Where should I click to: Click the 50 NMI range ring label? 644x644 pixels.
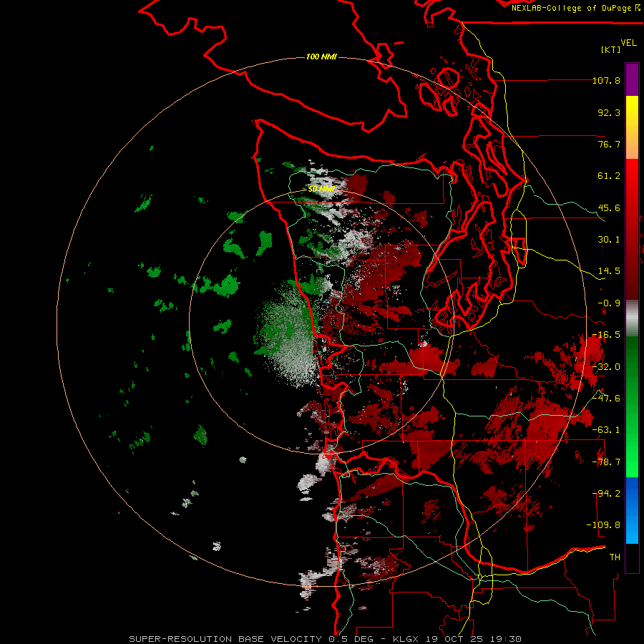(x=321, y=189)
